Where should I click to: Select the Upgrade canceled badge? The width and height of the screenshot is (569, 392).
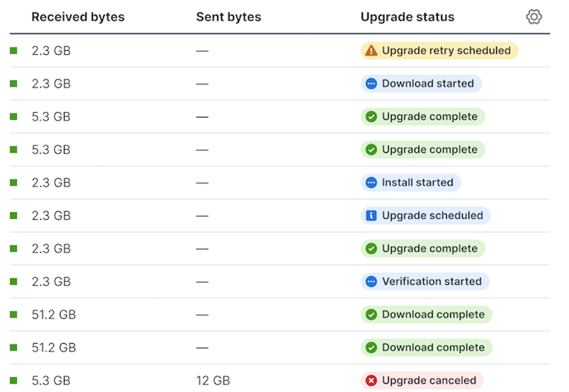point(422,380)
